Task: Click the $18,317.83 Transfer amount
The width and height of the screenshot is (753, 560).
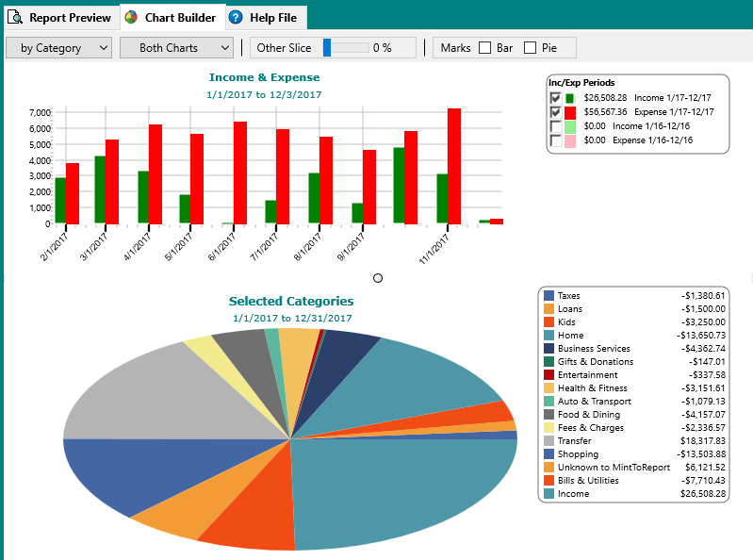Action: coord(703,441)
